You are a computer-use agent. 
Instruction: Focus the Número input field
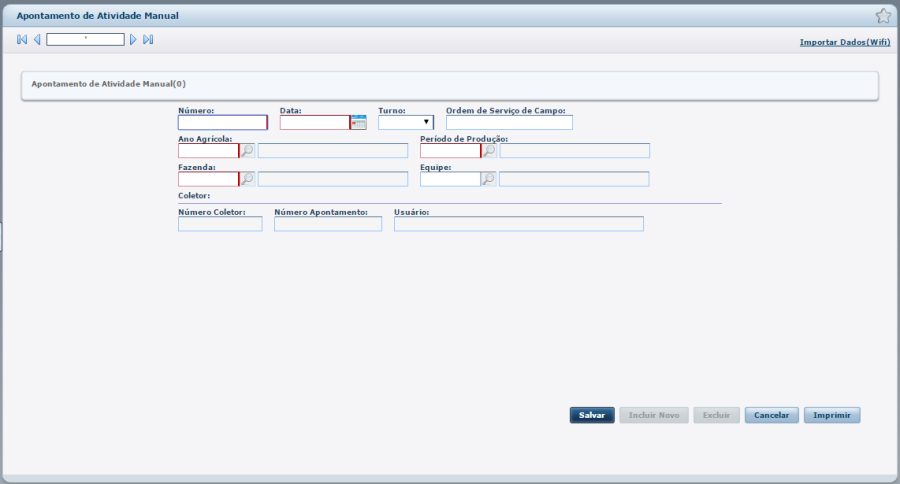tap(223, 122)
